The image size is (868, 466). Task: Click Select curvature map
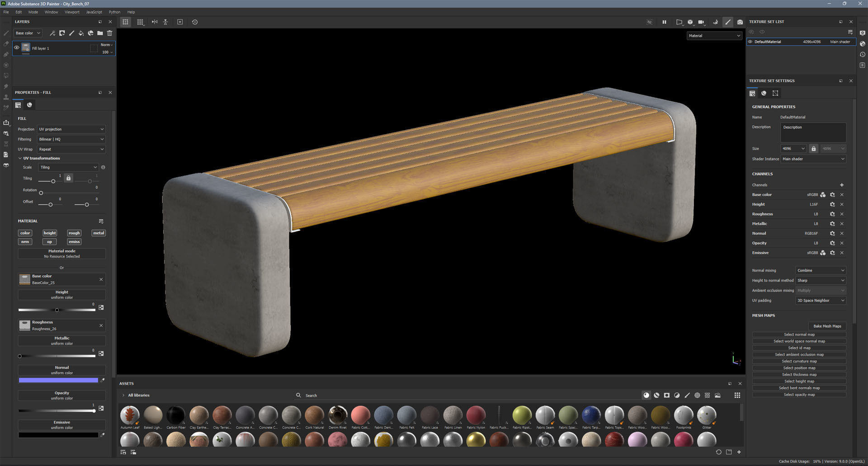[x=799, y=361]
